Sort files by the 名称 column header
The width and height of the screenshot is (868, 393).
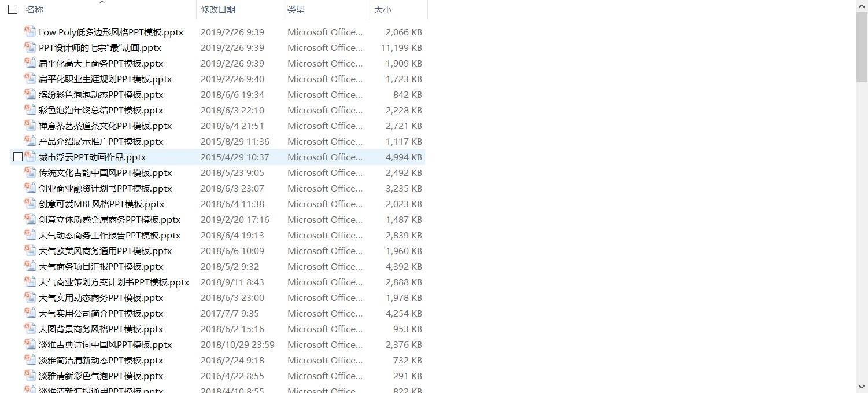click(x=35, y=10)
